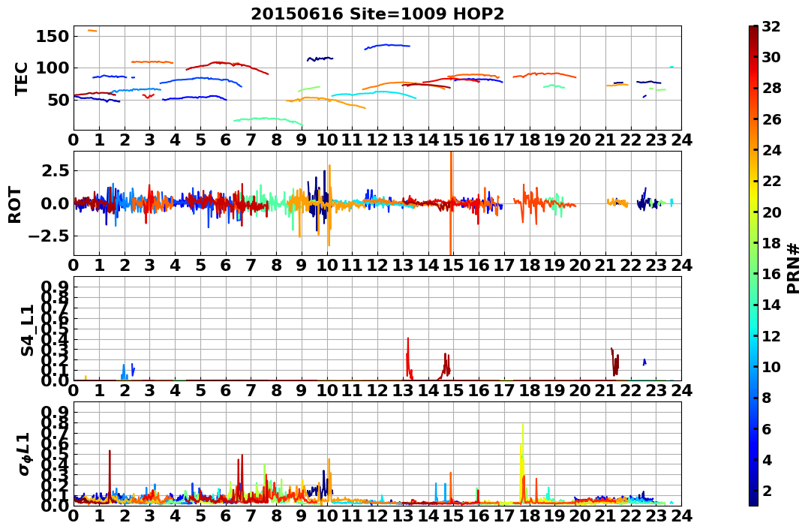Click the σφL1 y-axis label

(26, 454)
